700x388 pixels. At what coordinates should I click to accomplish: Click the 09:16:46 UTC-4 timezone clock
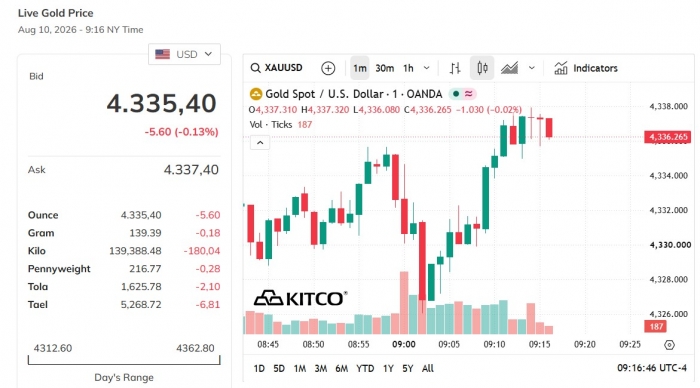(x=652, y=368)
